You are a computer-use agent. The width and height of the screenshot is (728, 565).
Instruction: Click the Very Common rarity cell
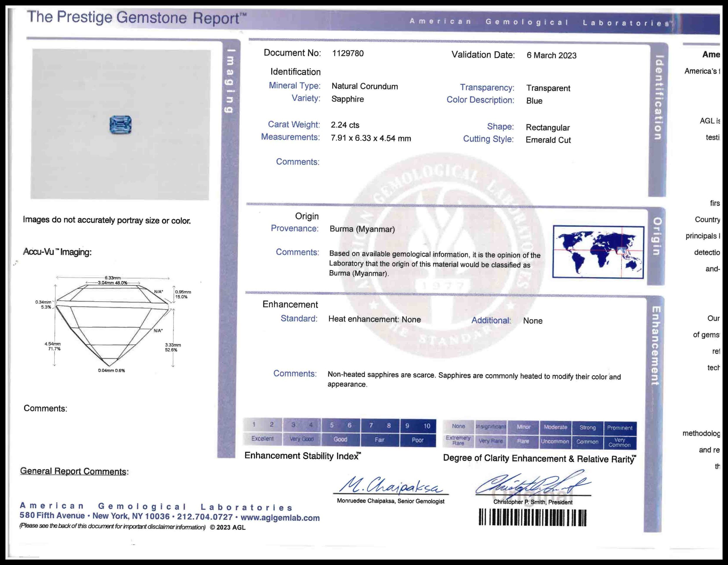[x=620, y=442]
